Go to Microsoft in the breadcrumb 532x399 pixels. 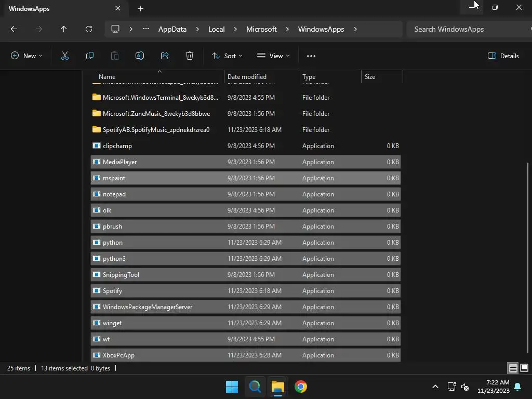pyautogui.click(x=262, y=29)
